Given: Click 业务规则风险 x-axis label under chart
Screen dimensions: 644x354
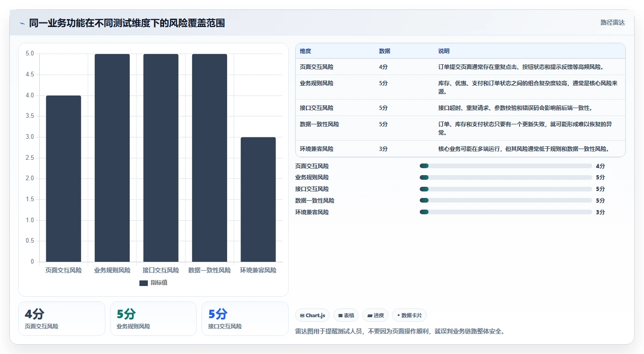Looking at the screenshot, I should coord(112,270).
